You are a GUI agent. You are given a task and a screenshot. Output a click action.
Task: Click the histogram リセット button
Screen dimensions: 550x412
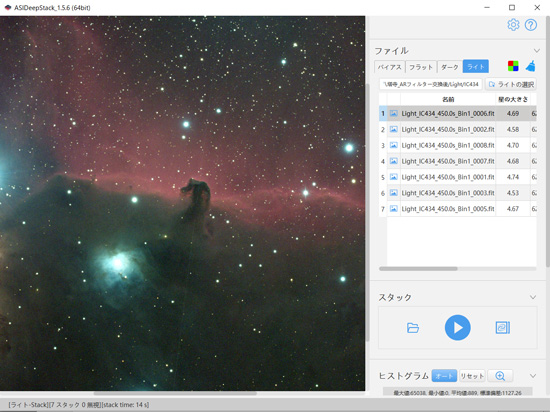tap(472, 376)
